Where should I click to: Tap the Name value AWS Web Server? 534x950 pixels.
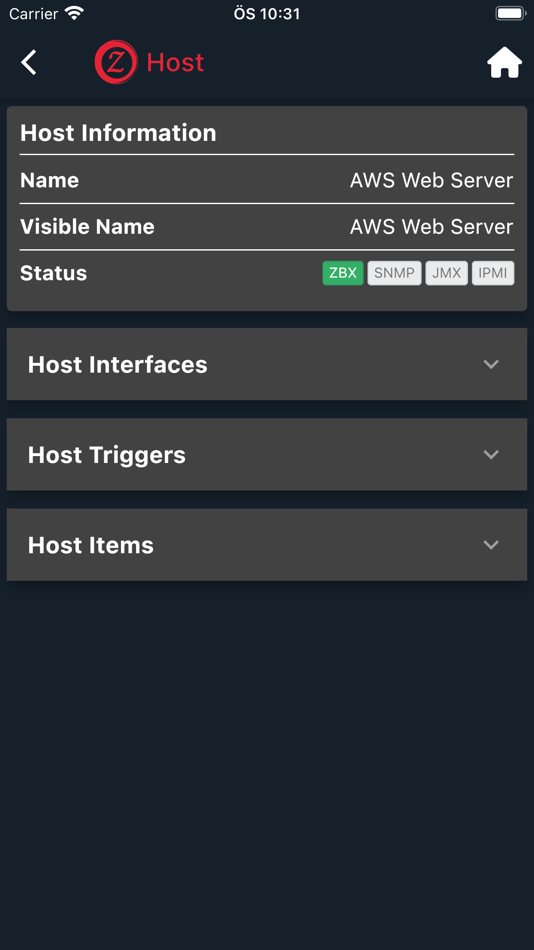(432, 180)
